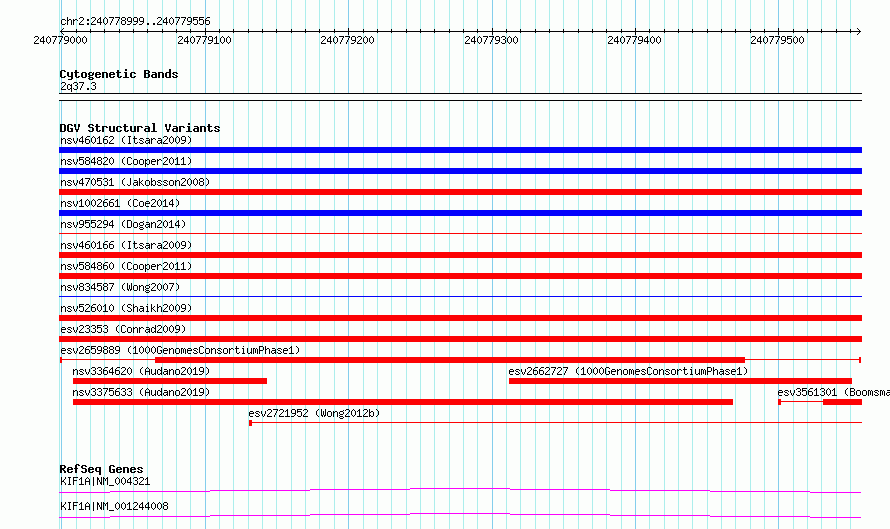Click ruler position 240779200

point(347,40)
